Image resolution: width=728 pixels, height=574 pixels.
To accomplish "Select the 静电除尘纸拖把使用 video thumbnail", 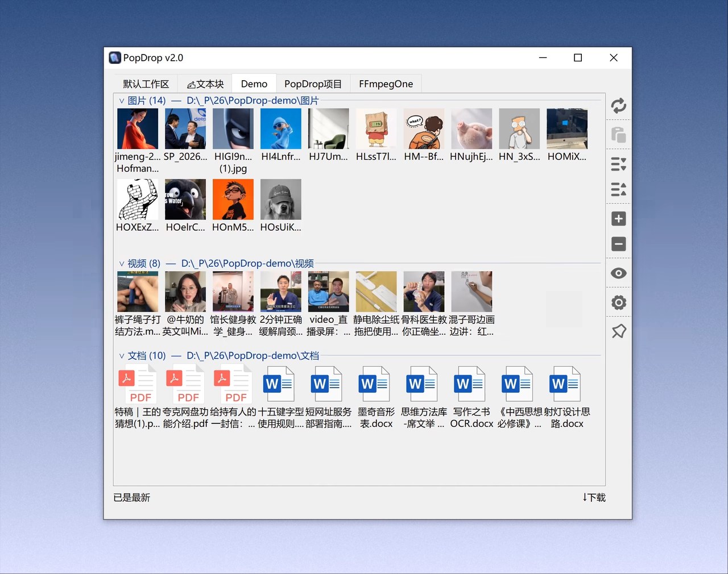I will click(377, 292).
